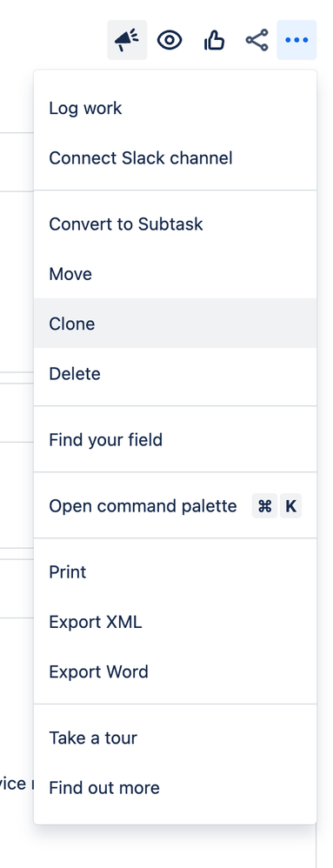
Task: Select Delete from the actions menu
Action: coord(175,373)
